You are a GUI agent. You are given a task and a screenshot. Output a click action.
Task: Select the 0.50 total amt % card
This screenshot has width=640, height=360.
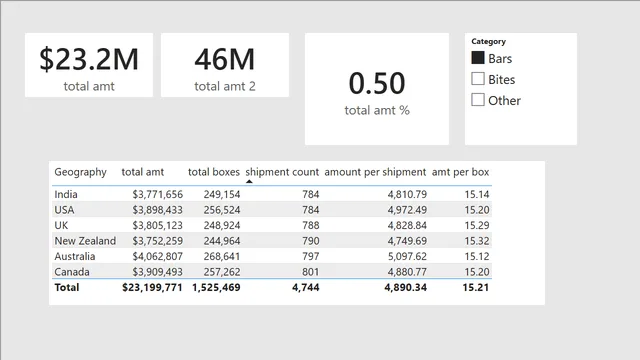377,89
